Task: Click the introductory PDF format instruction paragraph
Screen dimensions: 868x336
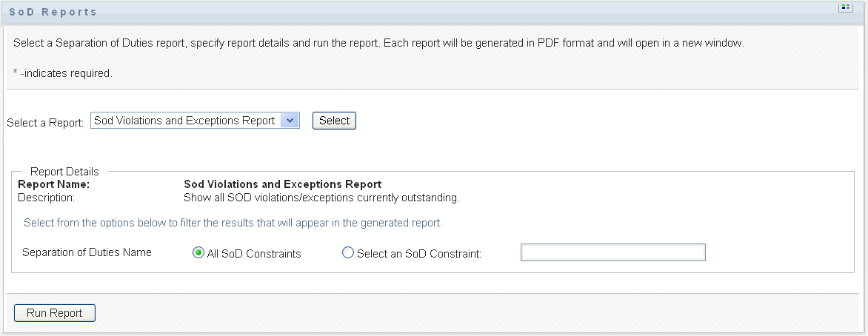Action: click(378, 43)
